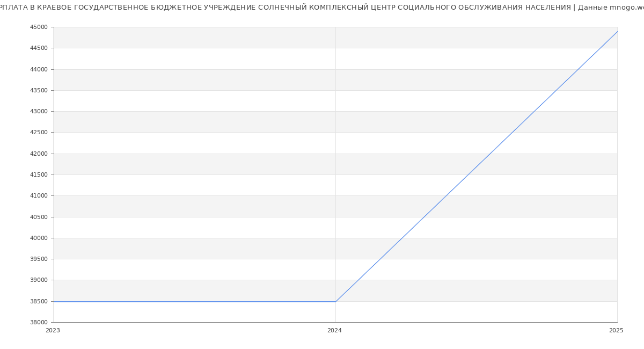The height and width of the screenshot is (349, 644).
Task: Select the 39000 y-axis label
Action: (x=39, y=280)
